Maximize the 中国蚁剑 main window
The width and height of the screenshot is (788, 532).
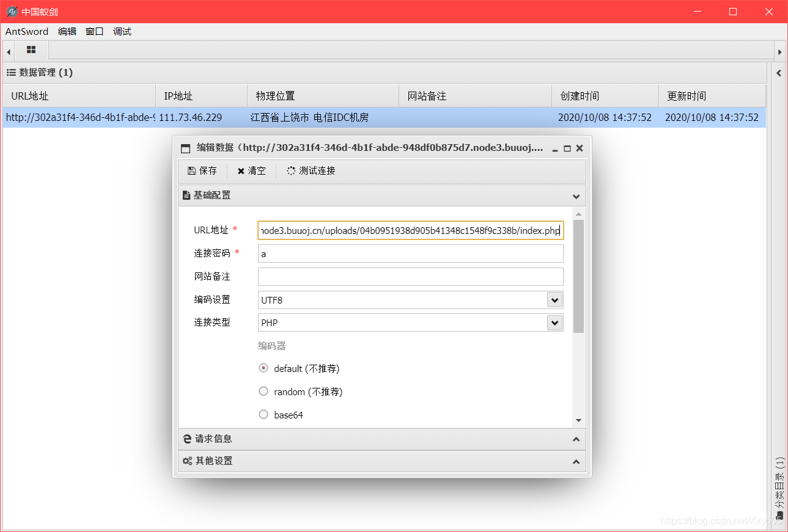click(x=733, y=12)
